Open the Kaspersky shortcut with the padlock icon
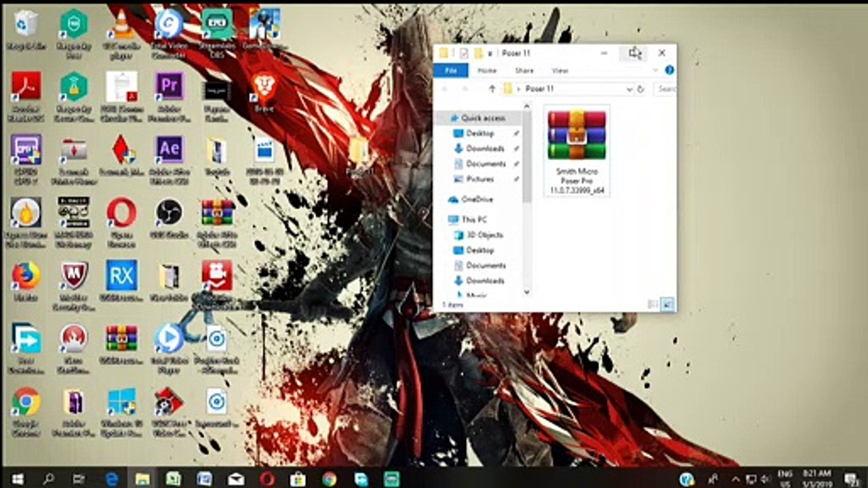 click(74, 96)
